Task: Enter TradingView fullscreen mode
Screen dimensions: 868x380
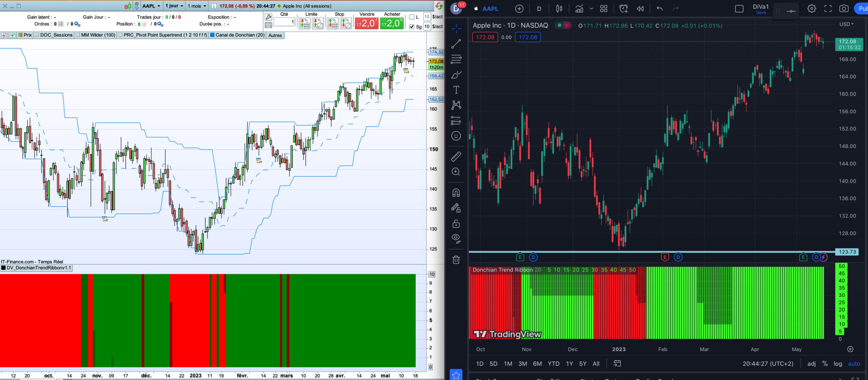Action: [828, 8]
